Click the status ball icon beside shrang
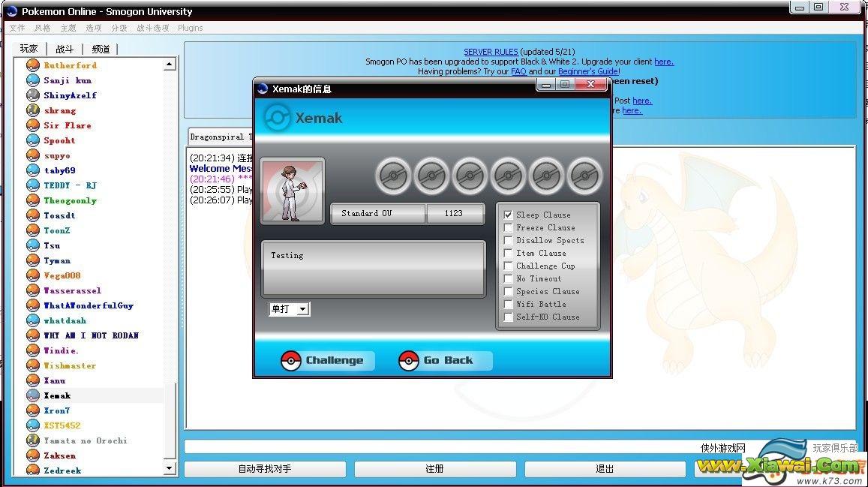 (33, 110)
